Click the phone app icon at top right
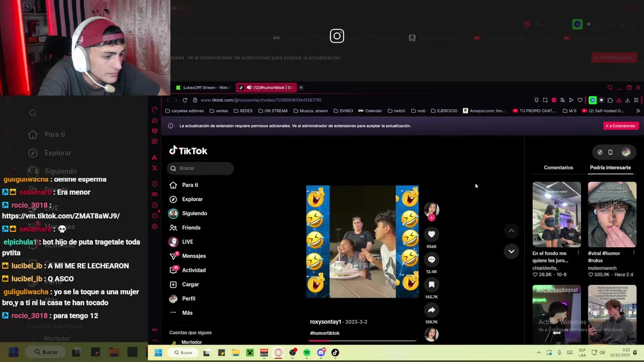This screenshot has width=644, height=362. pyautogui.click(x=610, y=152)
